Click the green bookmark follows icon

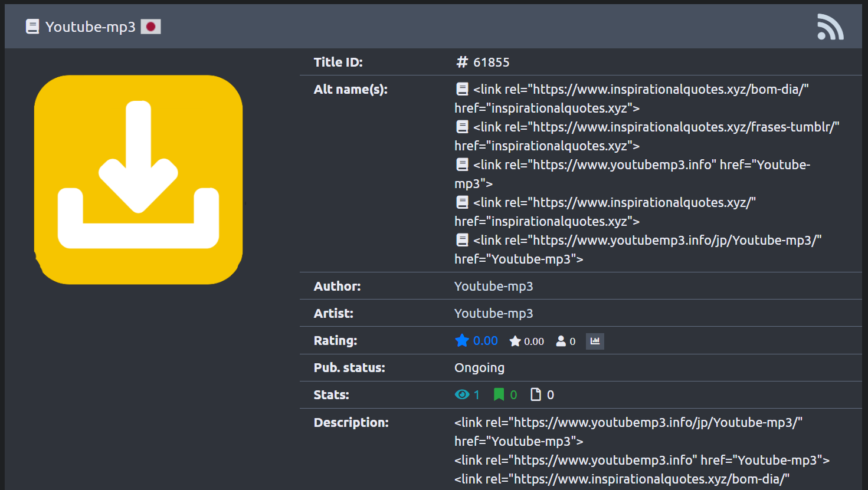(x=499, y=394)
